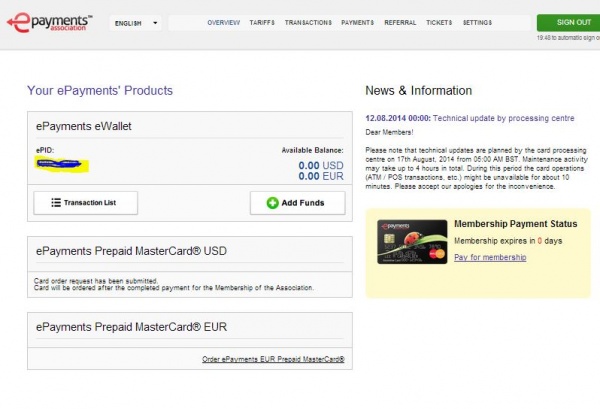
Task: Open the Referral menu item
Action: tap(400, 23)
